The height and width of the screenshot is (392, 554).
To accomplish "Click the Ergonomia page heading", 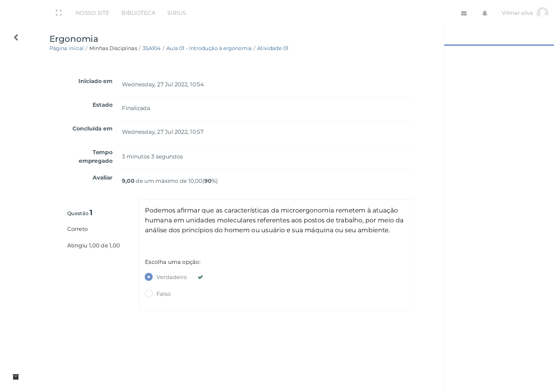I will (74, 39).
